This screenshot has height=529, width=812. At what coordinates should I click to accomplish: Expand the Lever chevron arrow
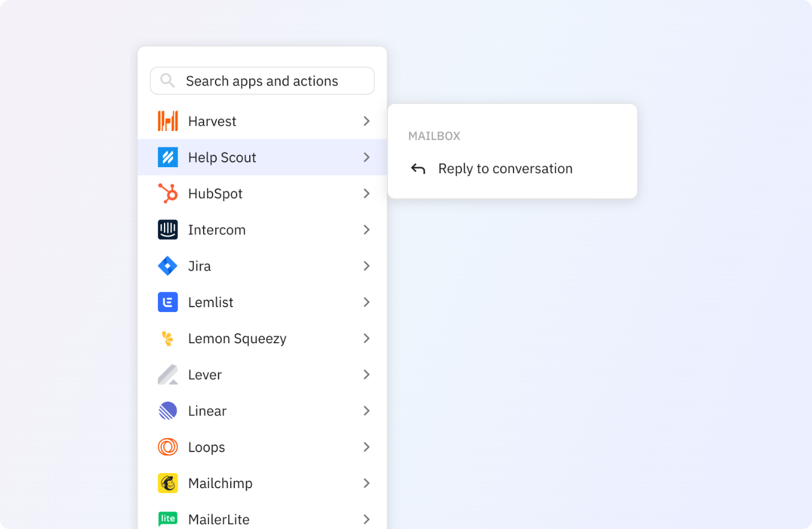click(x=366, y=375)
